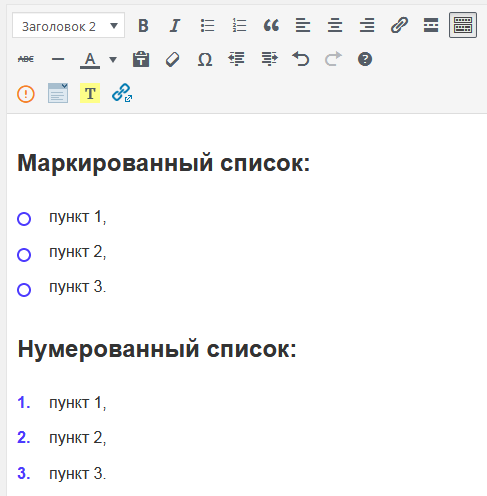
Task: Click bulleted item пункт 3.
Action: [78, 287]
